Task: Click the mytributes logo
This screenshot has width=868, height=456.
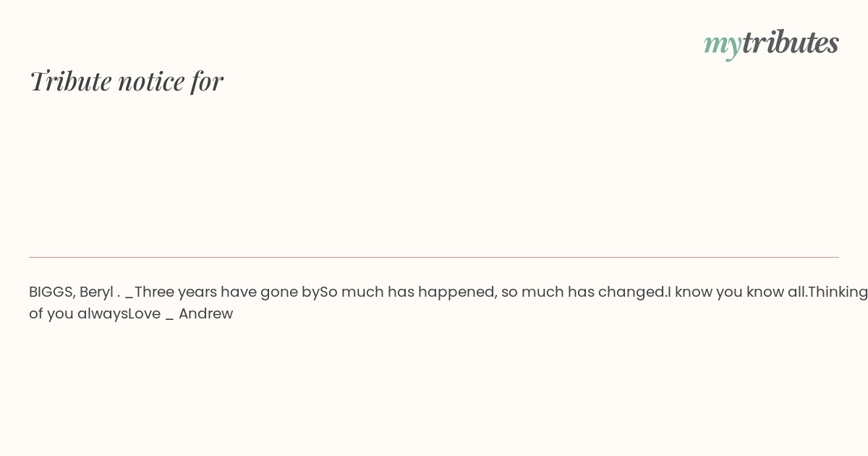Action: pos(771,43)
